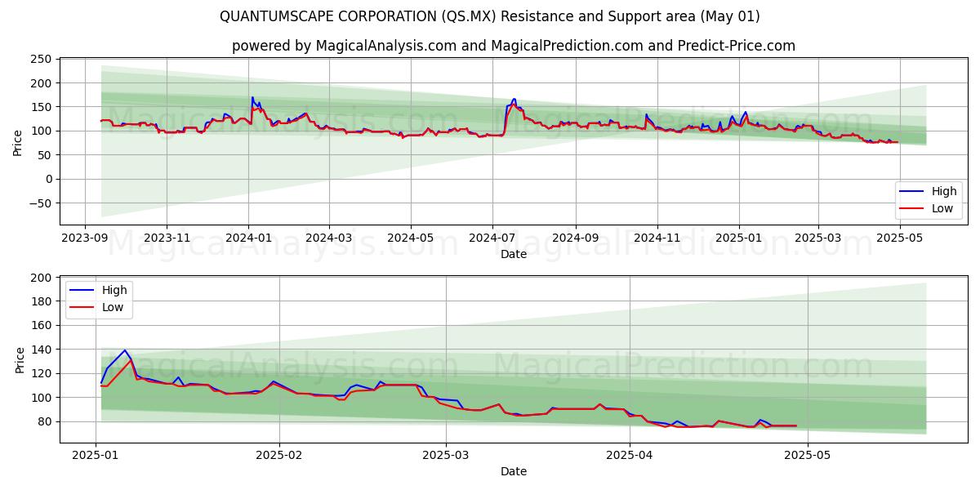This screenshot has width=980, height=490.
Task: Click the top chart 'Price' axis label
Action: (x=18, y=141)
